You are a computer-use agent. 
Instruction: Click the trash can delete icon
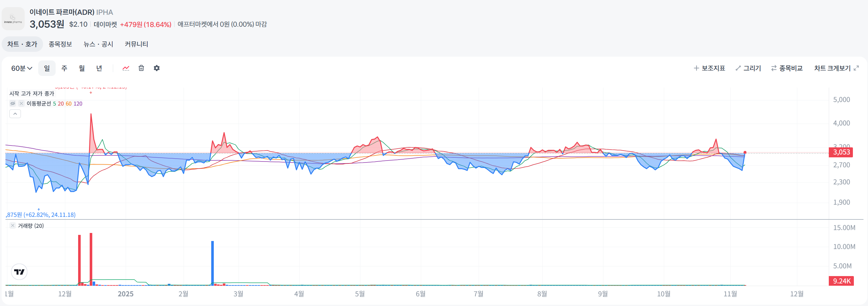(x=141, y=68)
